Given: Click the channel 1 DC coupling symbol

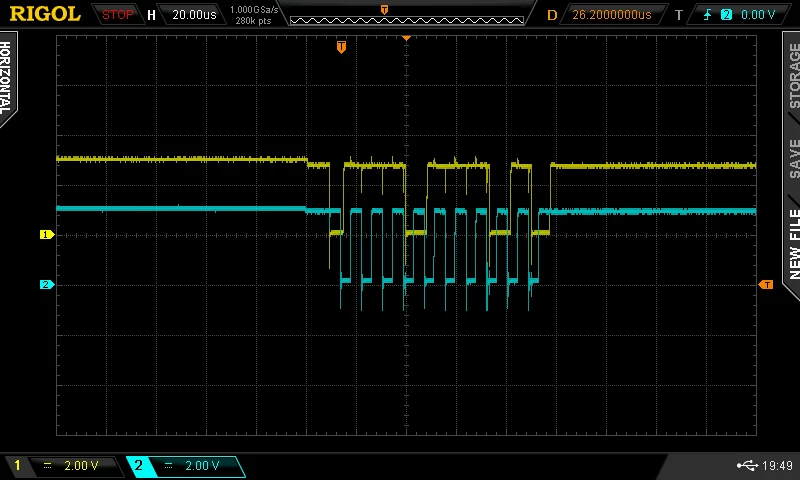Looking at the screenshot, I should pyautogui.click(x=47, y=465).
